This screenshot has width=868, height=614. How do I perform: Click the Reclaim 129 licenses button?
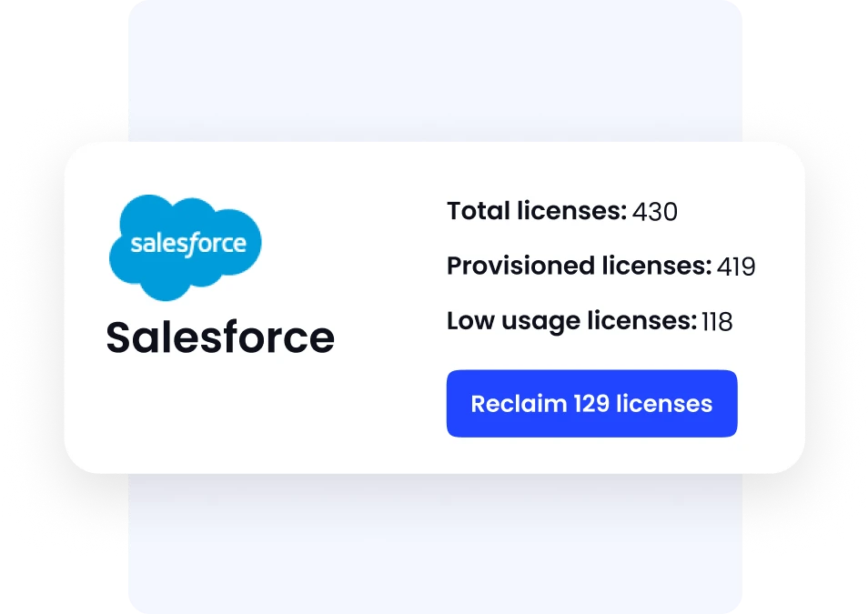591,404
